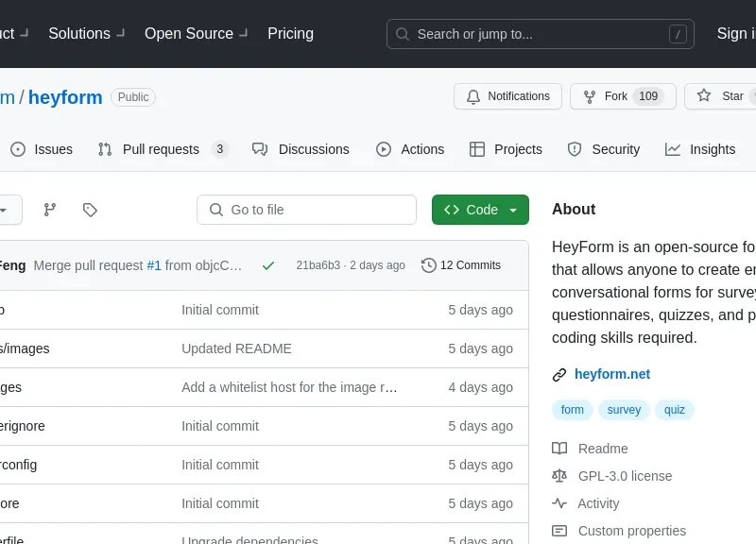Open Custom properties

click(x=619, y=531)
